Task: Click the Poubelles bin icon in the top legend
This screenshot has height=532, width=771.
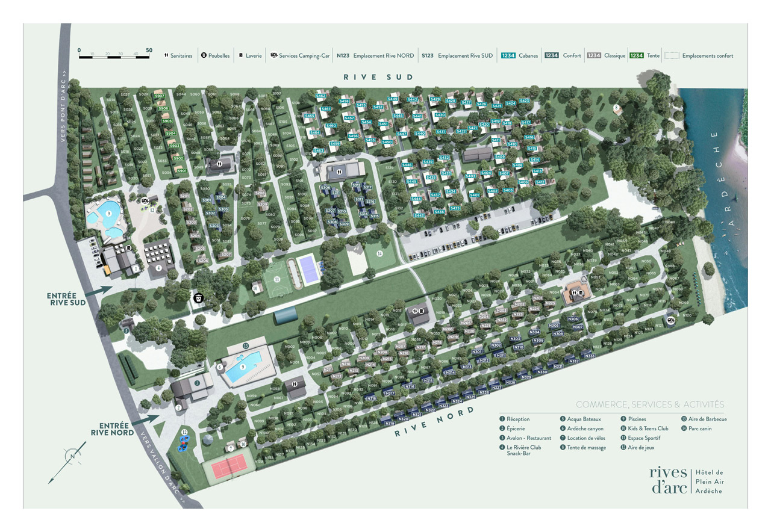Action: pyautogui.click(x=204, y=55)
